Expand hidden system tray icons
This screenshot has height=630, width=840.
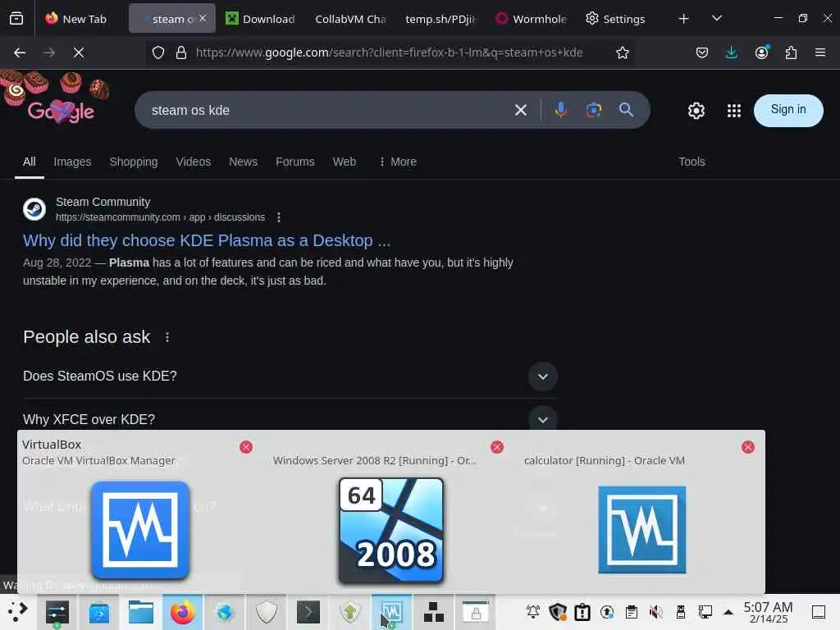[x=728, y=612]
